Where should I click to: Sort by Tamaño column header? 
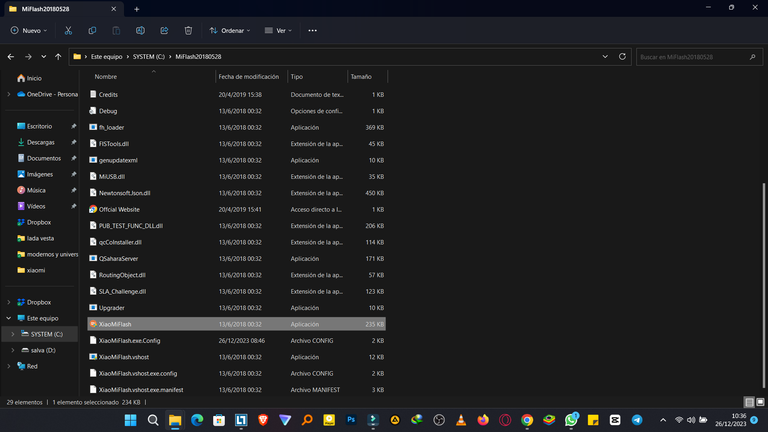click(x=361, y=77)
